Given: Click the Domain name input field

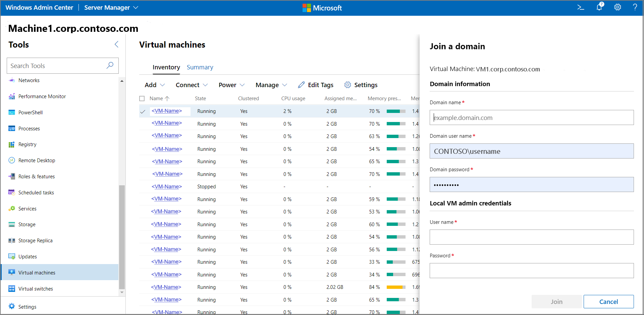Looking at the screenshot, I should 531,118.
